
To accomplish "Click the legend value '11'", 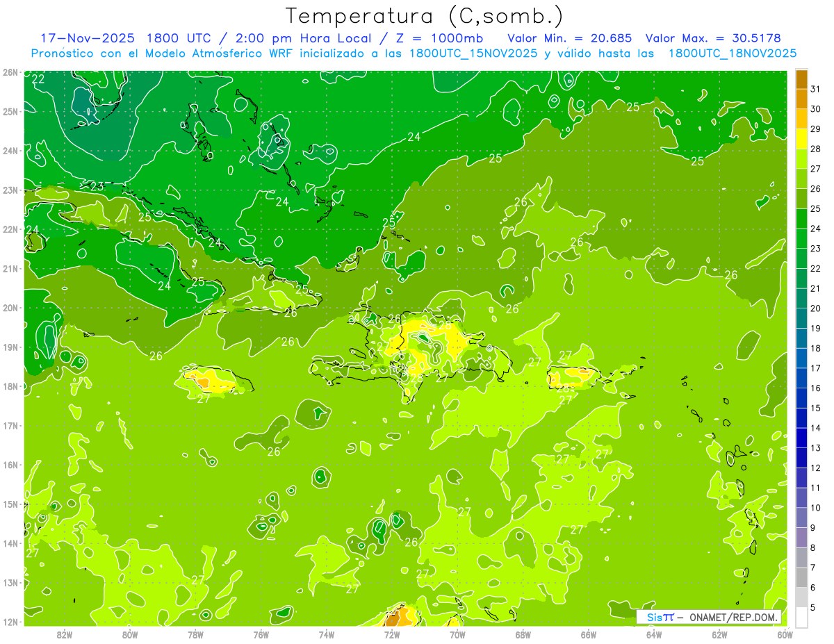I will [x=816, y=488].
